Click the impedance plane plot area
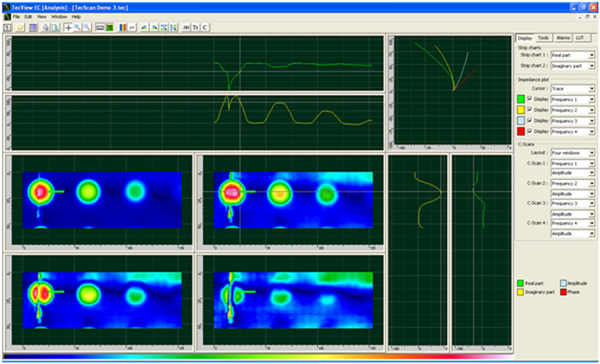Image resolution: width=600 pixels, height=364 pixels. pyautogui.click(x=453, y=90)
